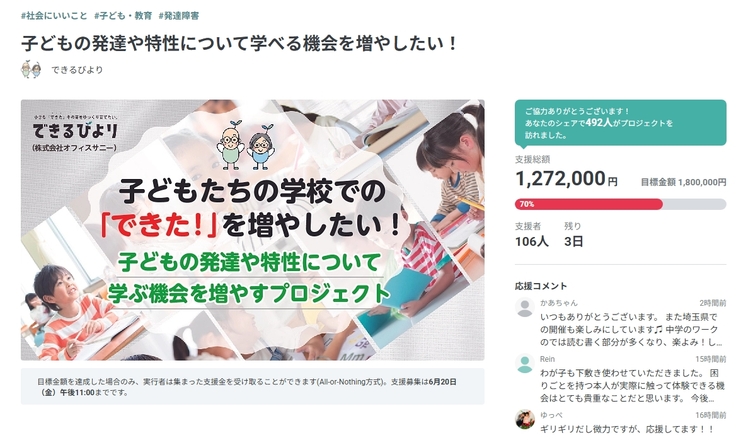736x445 pixels.
Task: Click the mascot characters in the banner
Action: [x=245, y=145]
